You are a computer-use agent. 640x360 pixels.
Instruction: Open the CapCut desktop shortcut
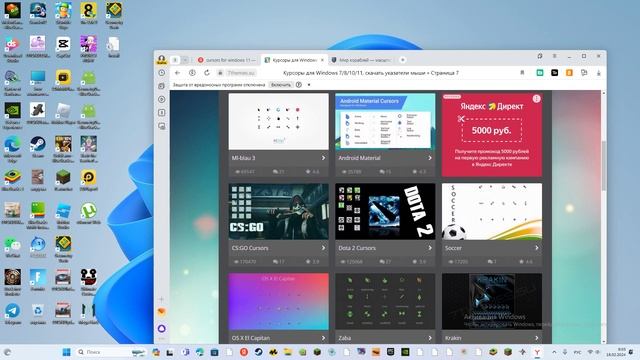point(63,47)
